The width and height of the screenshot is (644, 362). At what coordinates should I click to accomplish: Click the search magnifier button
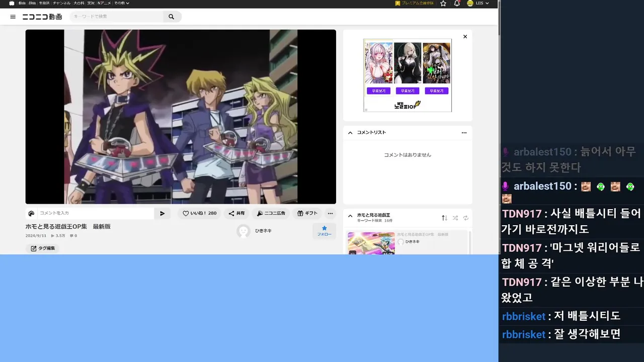click(172, 17)
